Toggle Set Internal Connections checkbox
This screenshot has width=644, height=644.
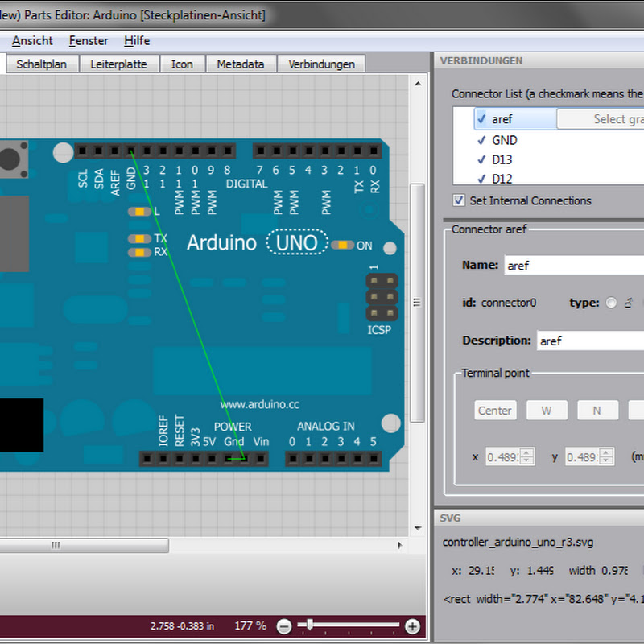pos(459,200)
